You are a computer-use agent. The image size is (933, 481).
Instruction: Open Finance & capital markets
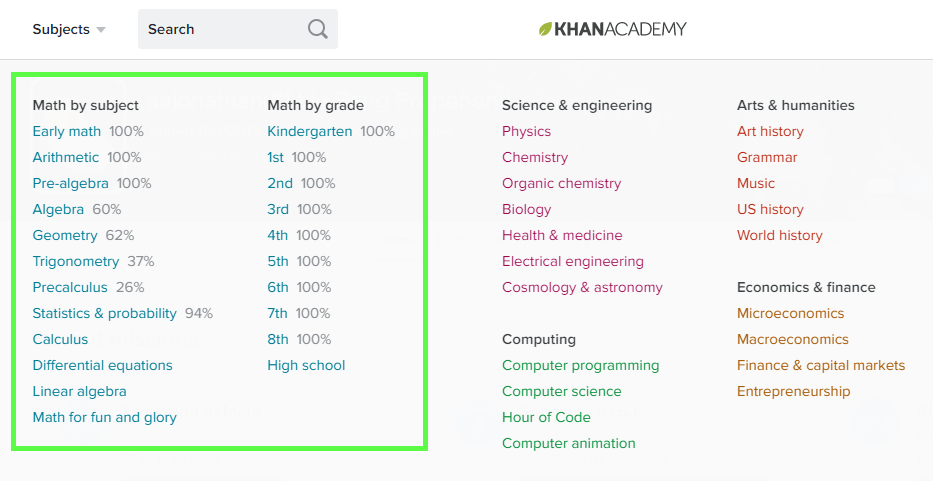(x=821, y=365)
